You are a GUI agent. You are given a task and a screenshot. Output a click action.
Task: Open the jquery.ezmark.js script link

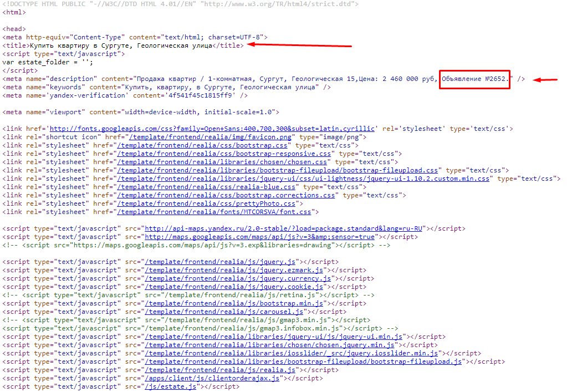click(x=234, y=270)
